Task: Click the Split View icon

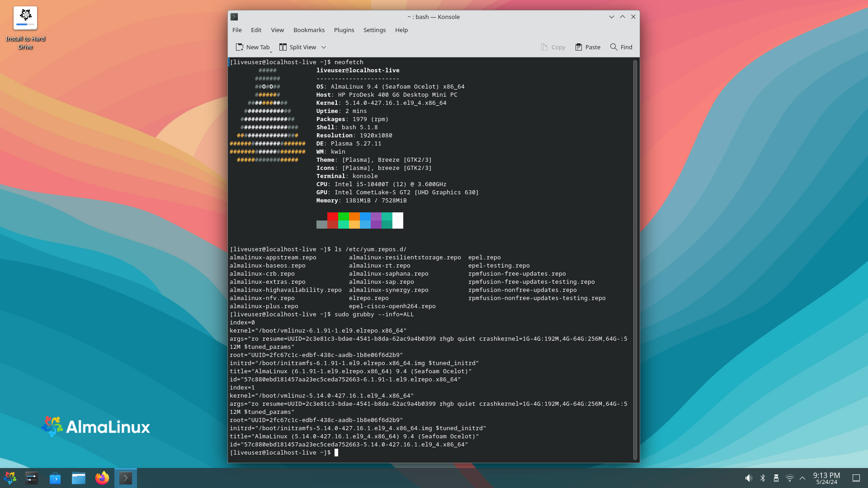Action: click(283, 47)
